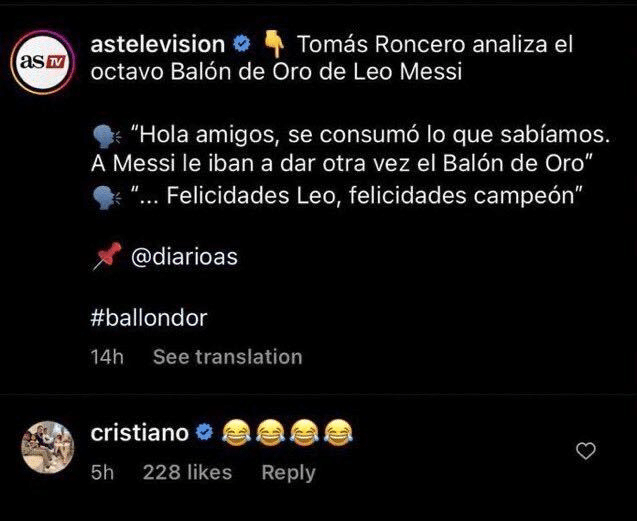Open the AS TV profile picture
637x521 pixels.
click(x=47, y=60)
